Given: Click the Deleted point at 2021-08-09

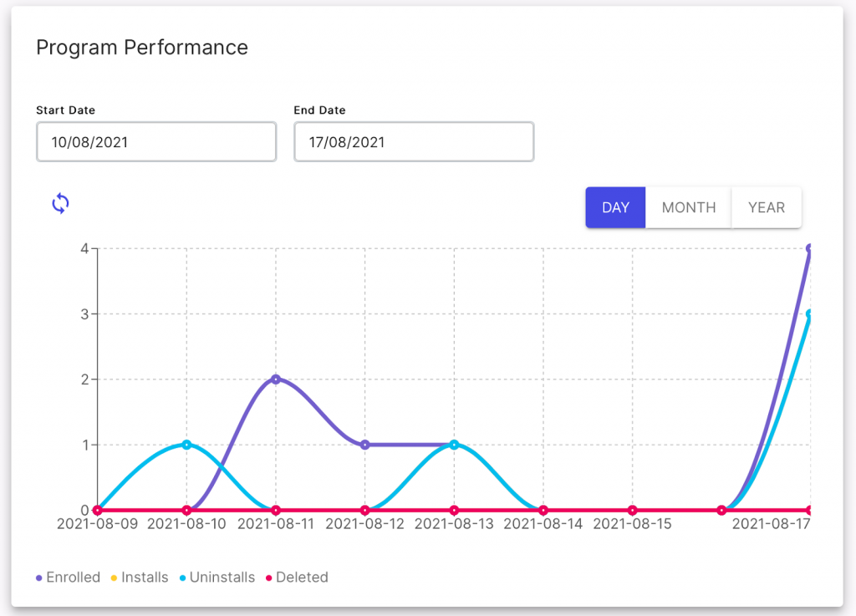Looking at the screenshot, I should (x=97, y=509).
